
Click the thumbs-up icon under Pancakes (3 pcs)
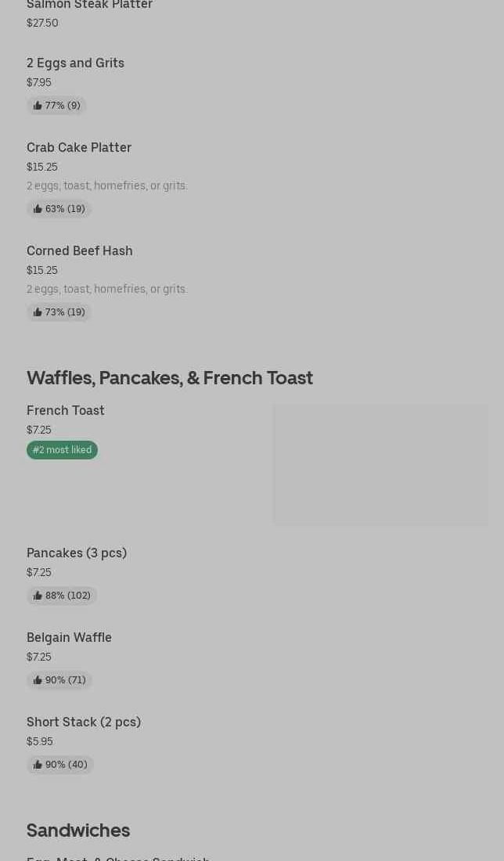point(38,596)
